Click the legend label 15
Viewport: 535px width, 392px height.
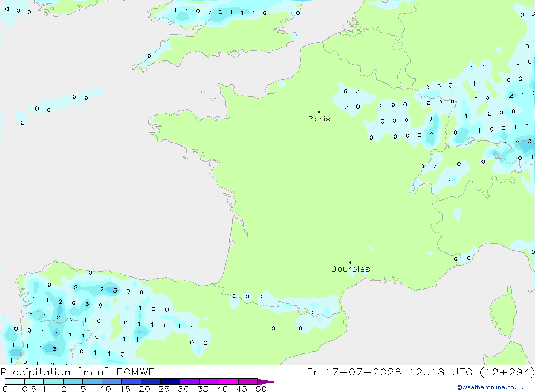125,389
